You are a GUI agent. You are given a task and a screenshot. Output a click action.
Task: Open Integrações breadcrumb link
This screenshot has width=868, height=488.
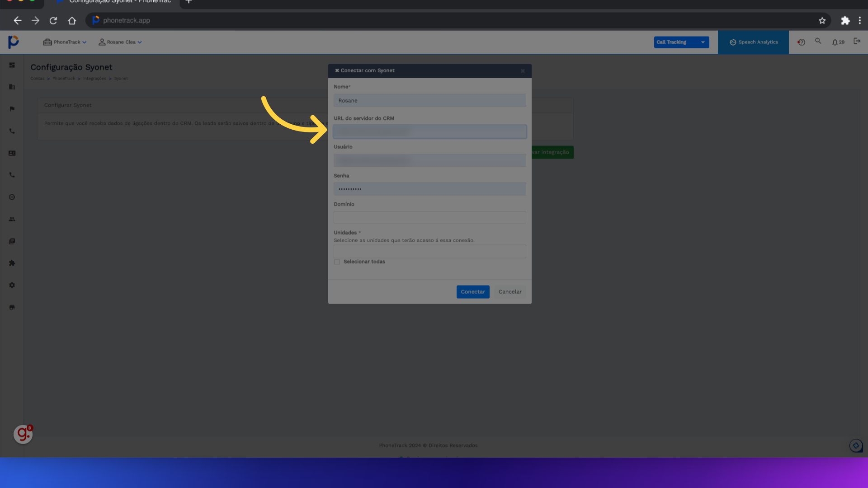94,79
